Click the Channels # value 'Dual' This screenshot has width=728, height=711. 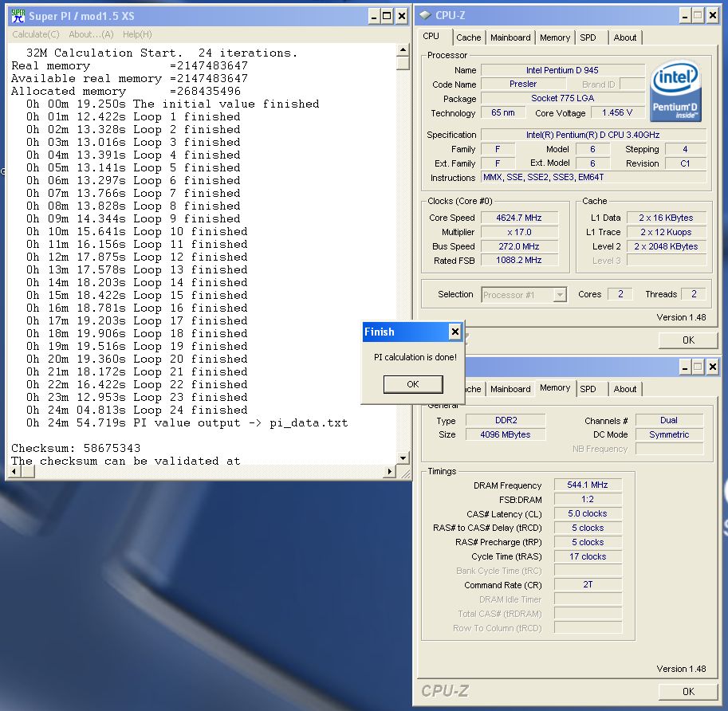(x=669, y=420)
